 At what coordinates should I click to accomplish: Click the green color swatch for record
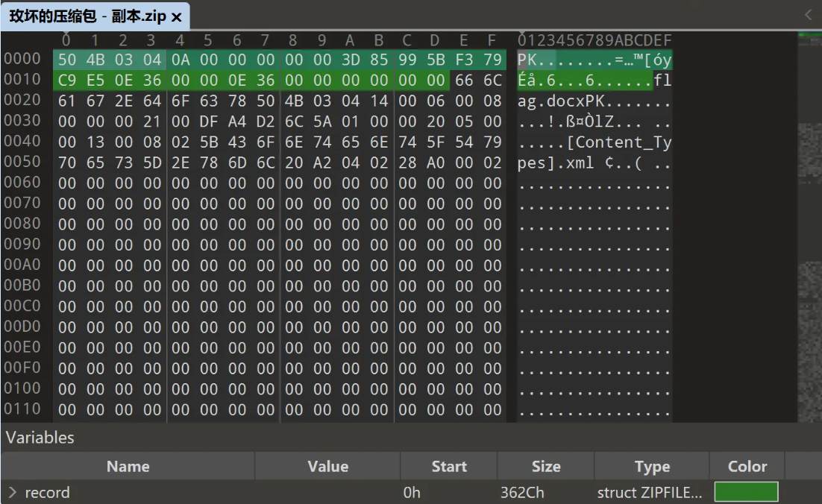[746, 492]
